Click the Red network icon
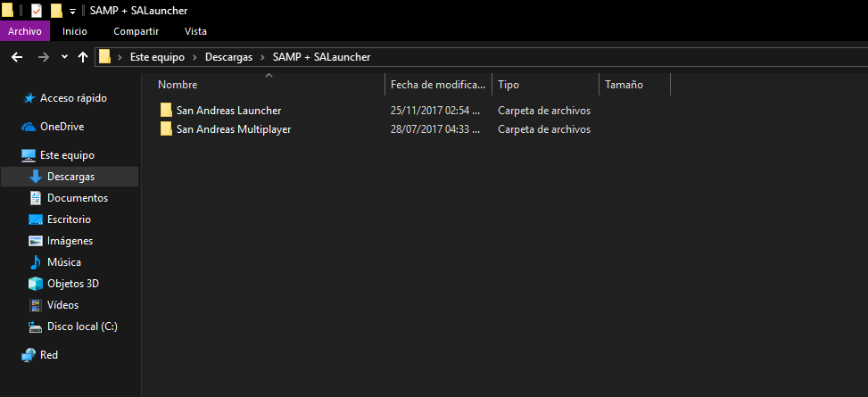The image size is (868, 397). (x=29, y=355)
